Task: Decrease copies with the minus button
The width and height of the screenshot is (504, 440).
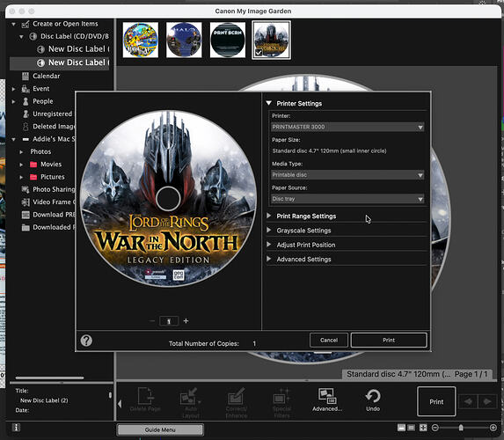Action: [x=152, y=321]
